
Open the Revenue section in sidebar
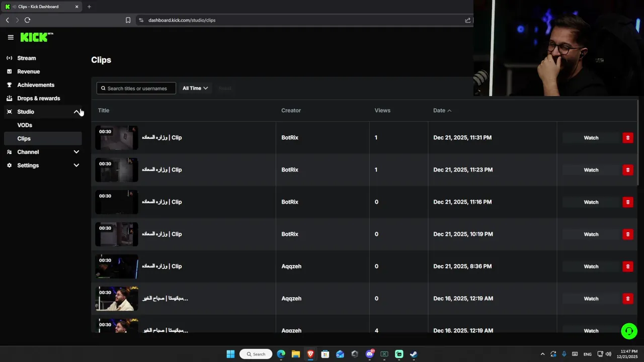tap(29, 71)
